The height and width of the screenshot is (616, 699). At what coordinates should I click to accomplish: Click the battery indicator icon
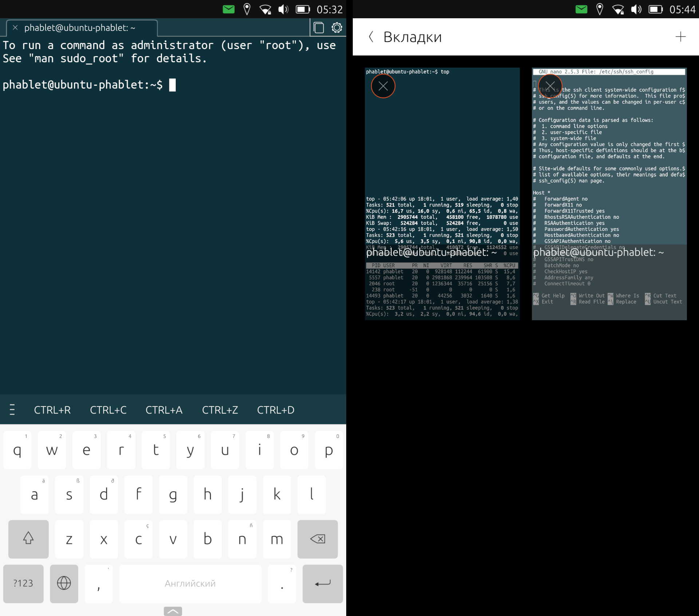303,9
